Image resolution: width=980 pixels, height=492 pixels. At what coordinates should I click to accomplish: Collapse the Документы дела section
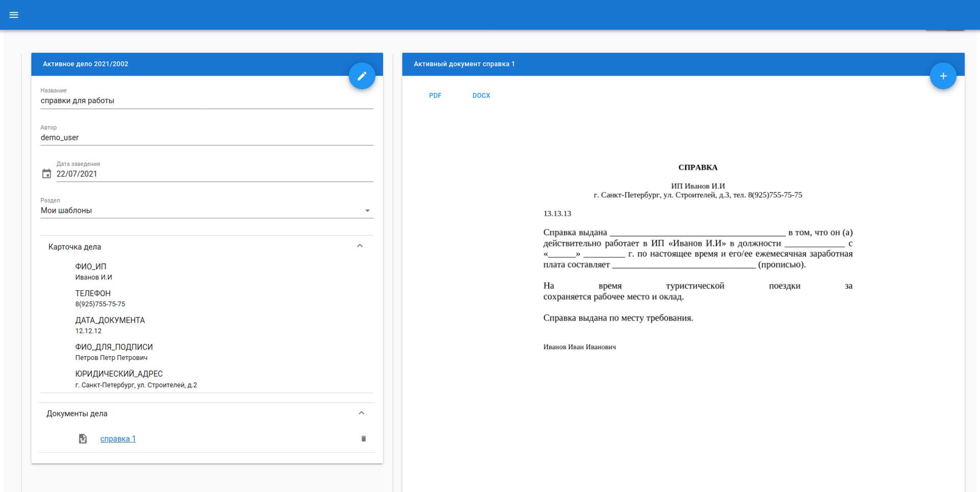click(361, 413)
